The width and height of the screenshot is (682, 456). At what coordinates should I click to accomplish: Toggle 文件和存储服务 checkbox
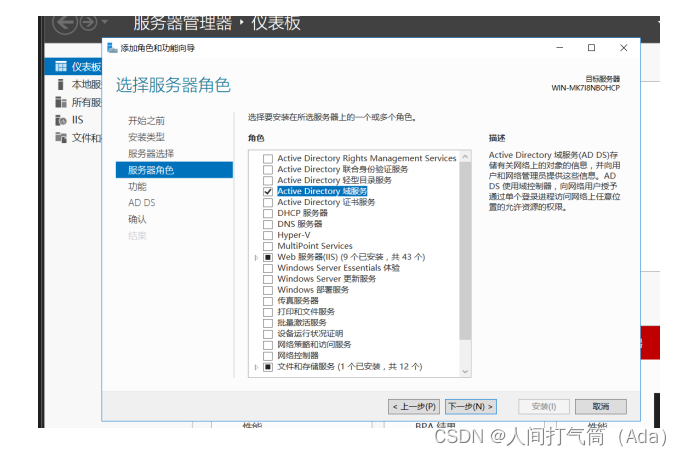(x=268, y=367)
